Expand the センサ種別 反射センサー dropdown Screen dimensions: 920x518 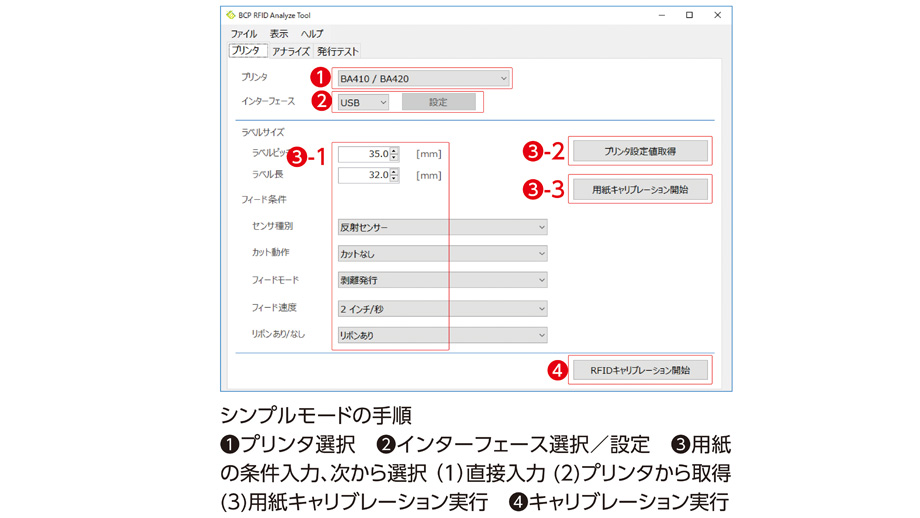[x=441, y=227]
